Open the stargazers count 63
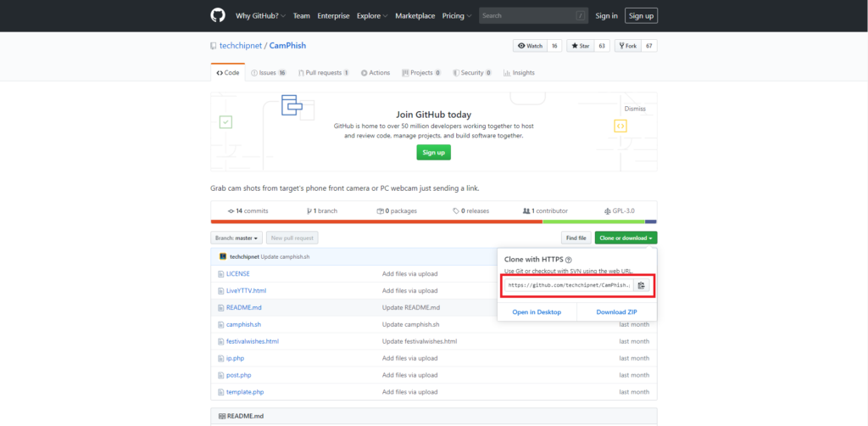Image resolution: width=868 pixels, height=426 pixels. pos(602,46)
